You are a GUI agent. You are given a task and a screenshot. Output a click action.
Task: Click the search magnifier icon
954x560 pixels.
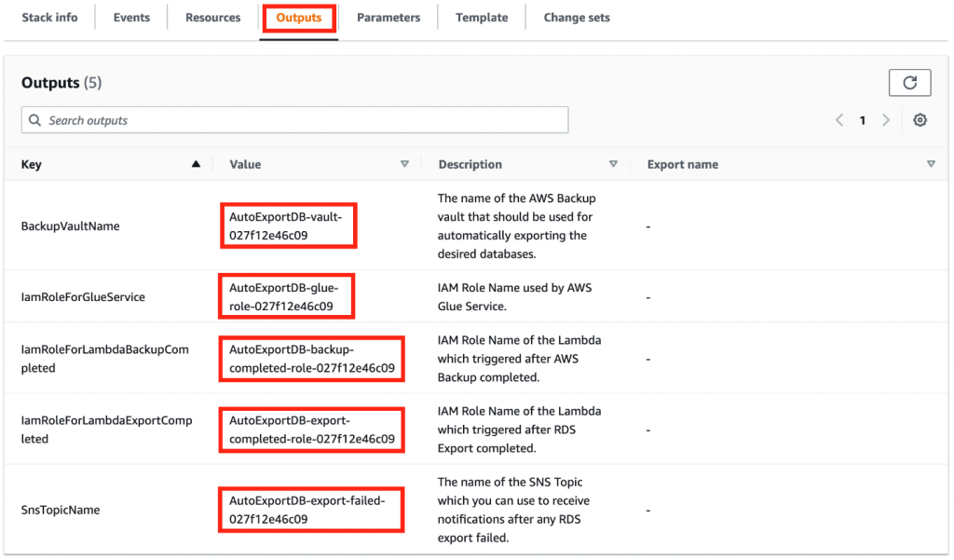click(x=35, y=120)
